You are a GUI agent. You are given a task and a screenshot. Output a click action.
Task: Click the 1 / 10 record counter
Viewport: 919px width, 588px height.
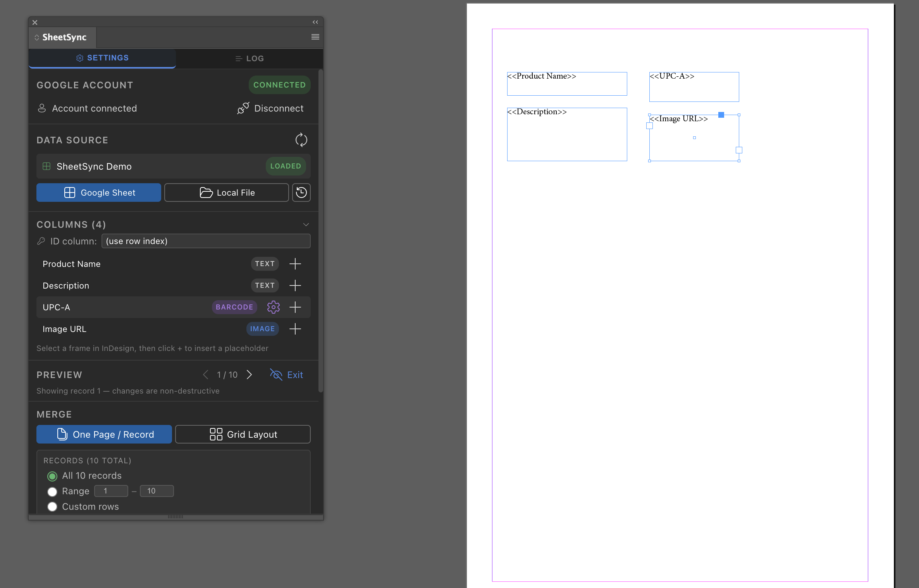[x=227, y=375]
